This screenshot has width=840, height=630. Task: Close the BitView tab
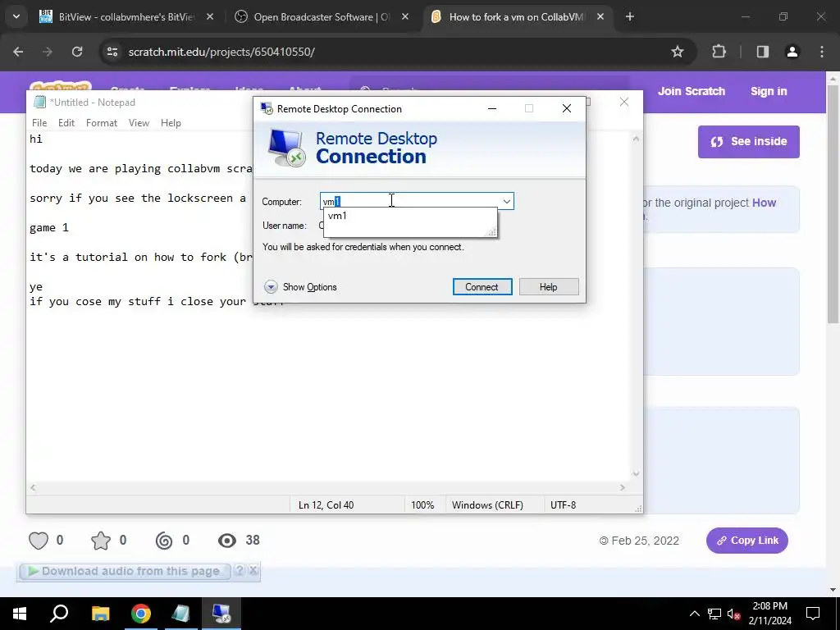(x=210, y=17)
